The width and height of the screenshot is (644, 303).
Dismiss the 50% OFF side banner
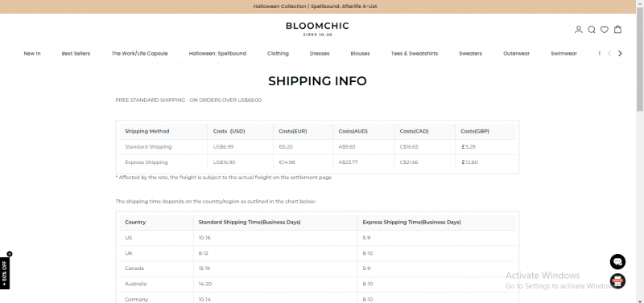pyautogui.click(x=10, y=254)
